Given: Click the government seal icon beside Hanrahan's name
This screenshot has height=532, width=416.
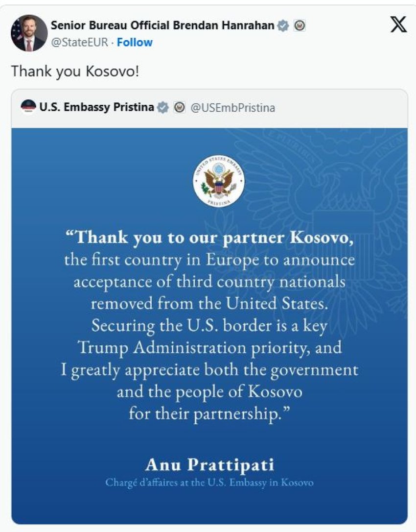Looking at the screenshot, I should pyautogui.click(x=299, y=26).
